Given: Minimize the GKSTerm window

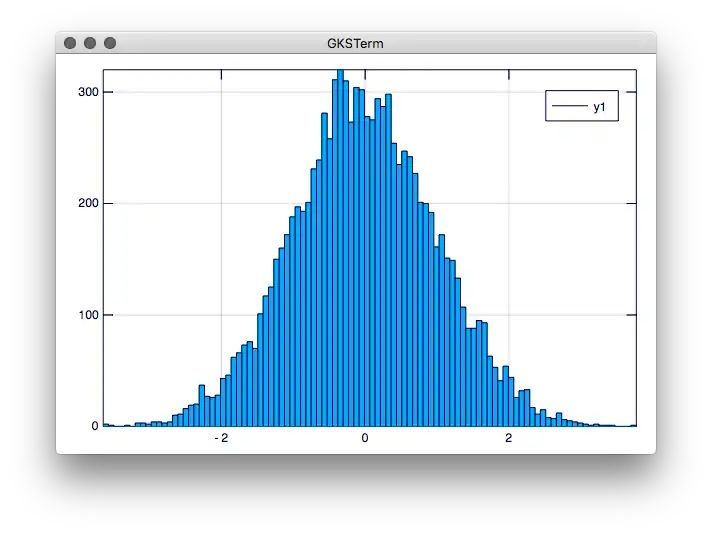Looking at the screenshot, I should tap(90, 43).
